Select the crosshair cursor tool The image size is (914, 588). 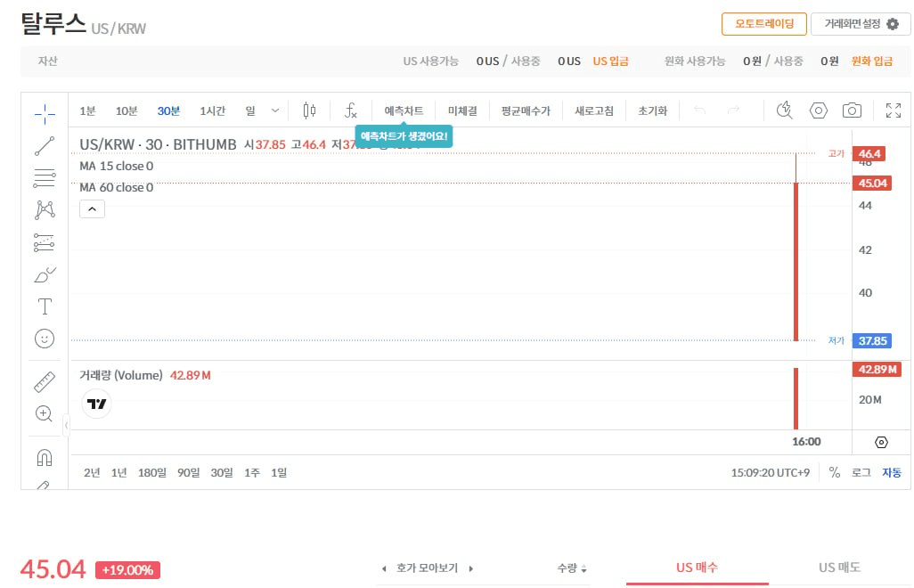coord(45,114)
